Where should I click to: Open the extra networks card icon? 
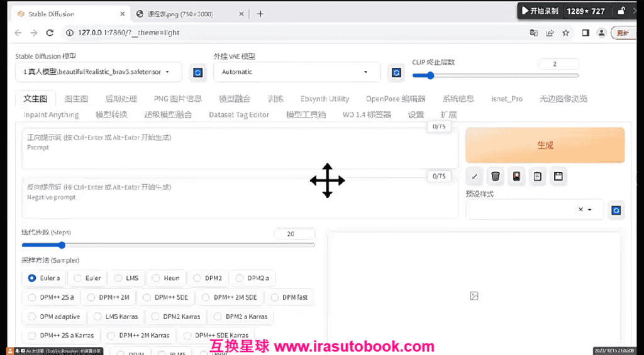pos(516,177)
